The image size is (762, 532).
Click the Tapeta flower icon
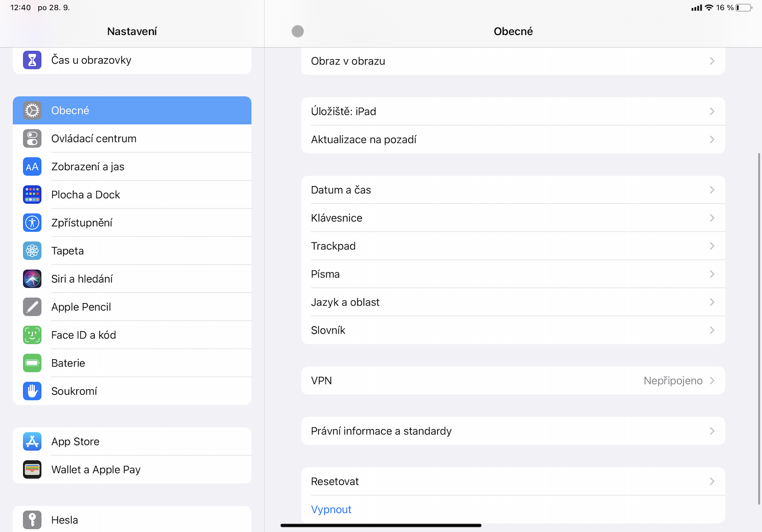(x=32, y=251)
